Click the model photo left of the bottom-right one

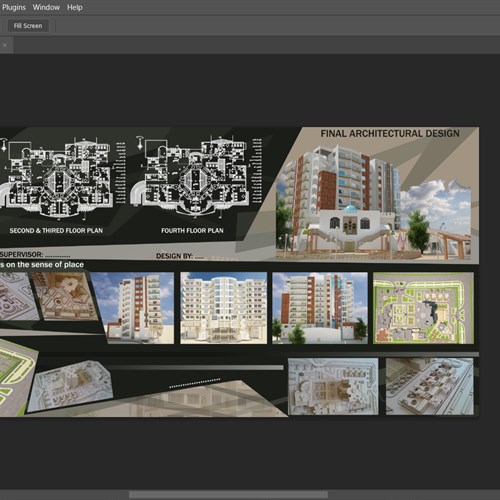click(333, 387)
